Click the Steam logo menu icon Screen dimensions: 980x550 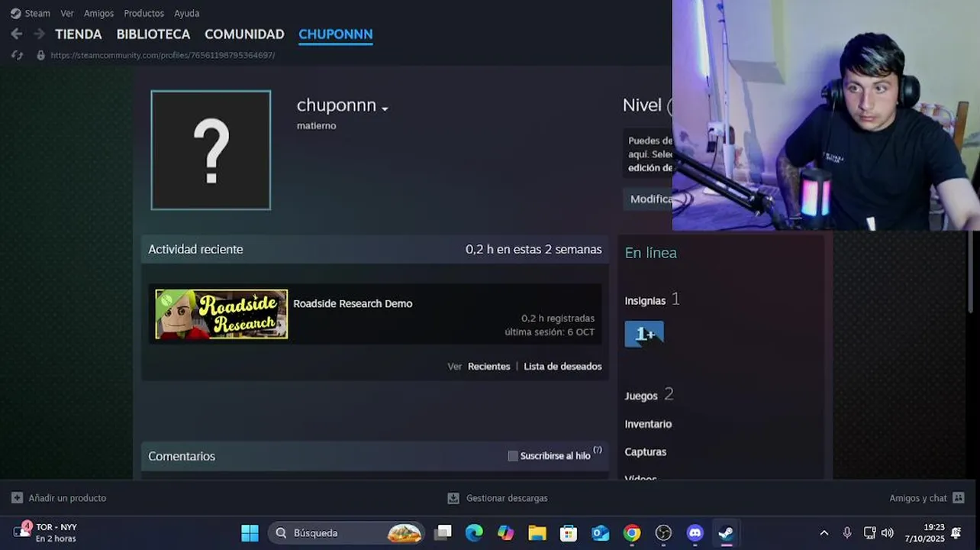(x=15, y=13)
